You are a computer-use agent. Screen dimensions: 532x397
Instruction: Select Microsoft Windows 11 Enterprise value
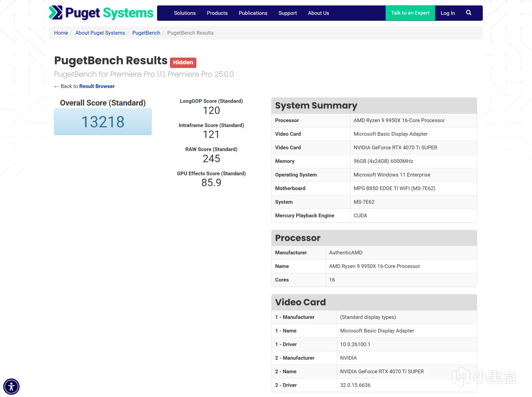point(392,175)
